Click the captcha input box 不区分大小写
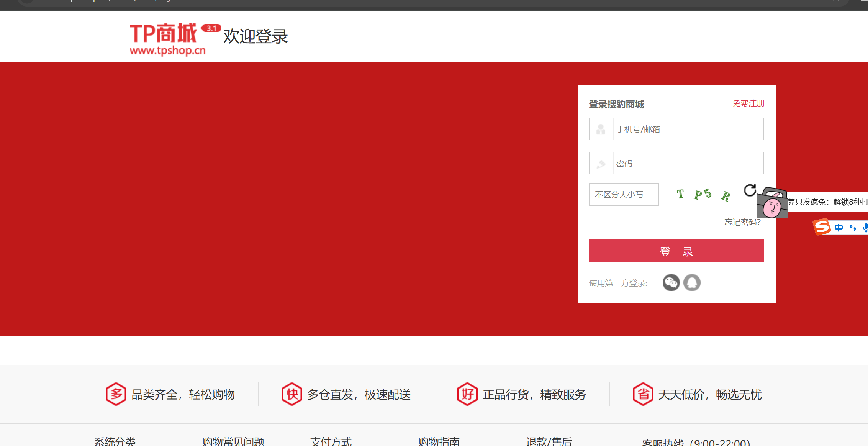Viewport: 868px width, 446px height. (624, 195)
